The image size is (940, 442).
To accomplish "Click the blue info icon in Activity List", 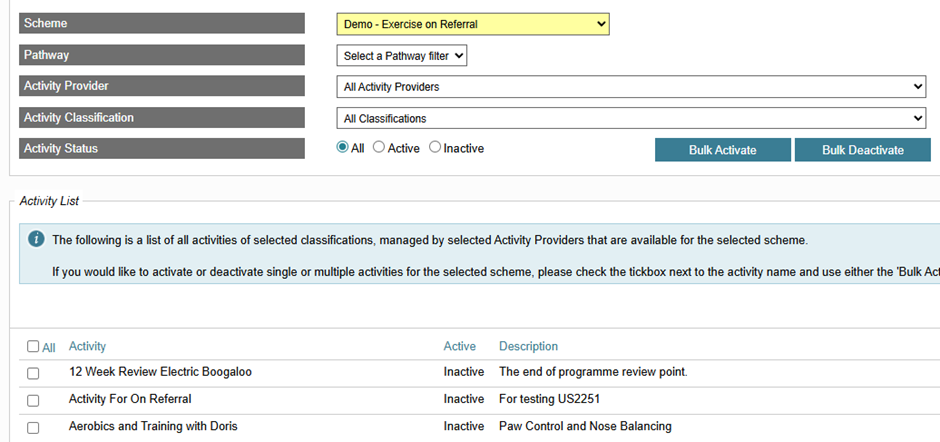I will 36,239.
